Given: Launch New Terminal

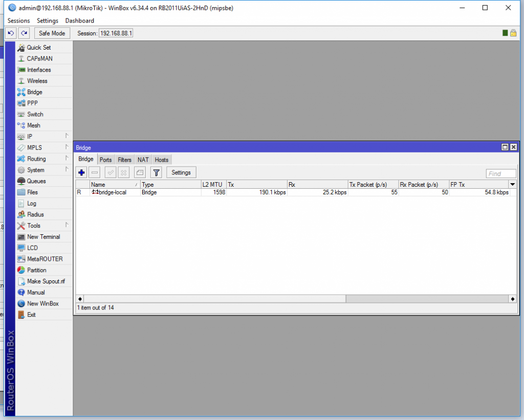Looking at the screenshot, I should click(44, 236).
